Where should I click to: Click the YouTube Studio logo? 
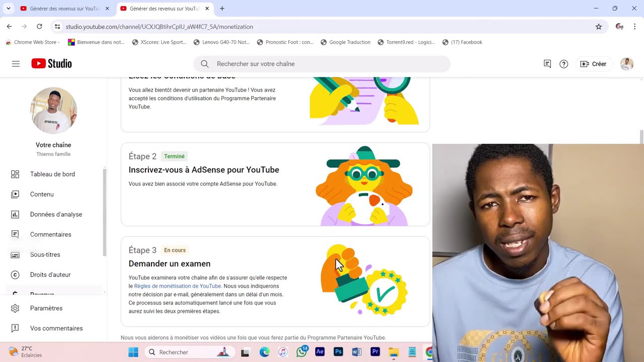[x=51, y=64]
